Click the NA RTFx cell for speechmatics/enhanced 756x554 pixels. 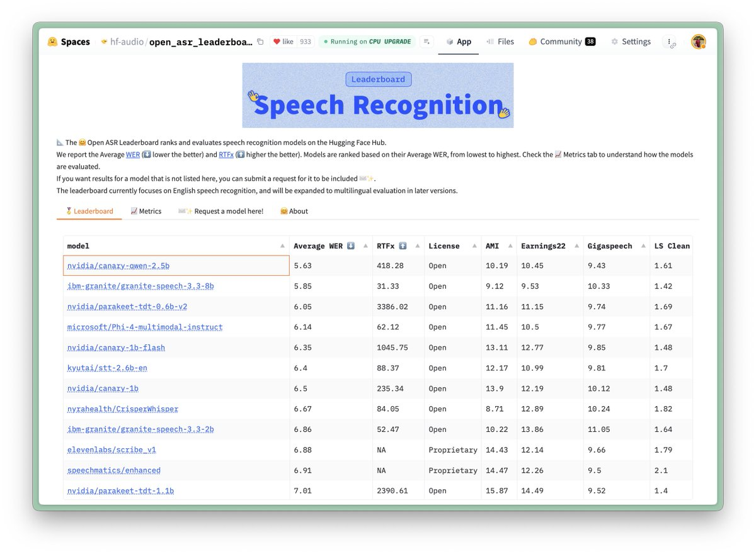[399, 470]
